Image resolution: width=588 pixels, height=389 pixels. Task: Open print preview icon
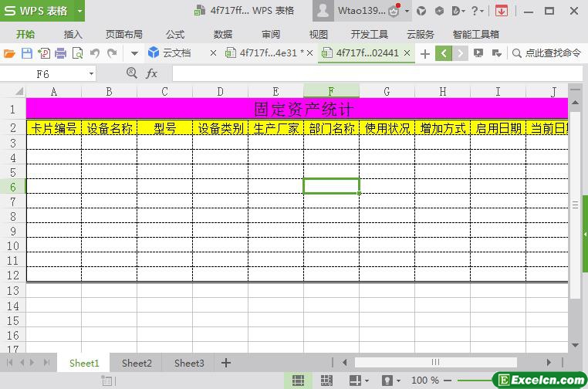(x=78, y=53)
